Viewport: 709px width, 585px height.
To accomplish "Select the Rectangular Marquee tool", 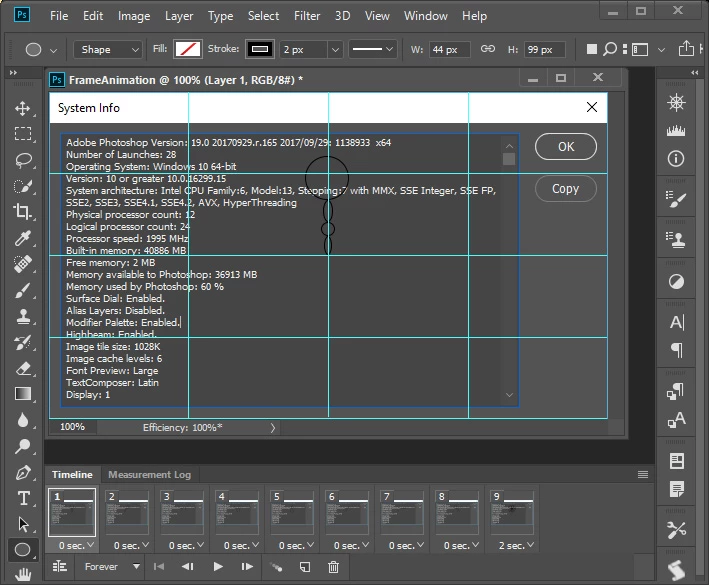I will tap(23, 134).
